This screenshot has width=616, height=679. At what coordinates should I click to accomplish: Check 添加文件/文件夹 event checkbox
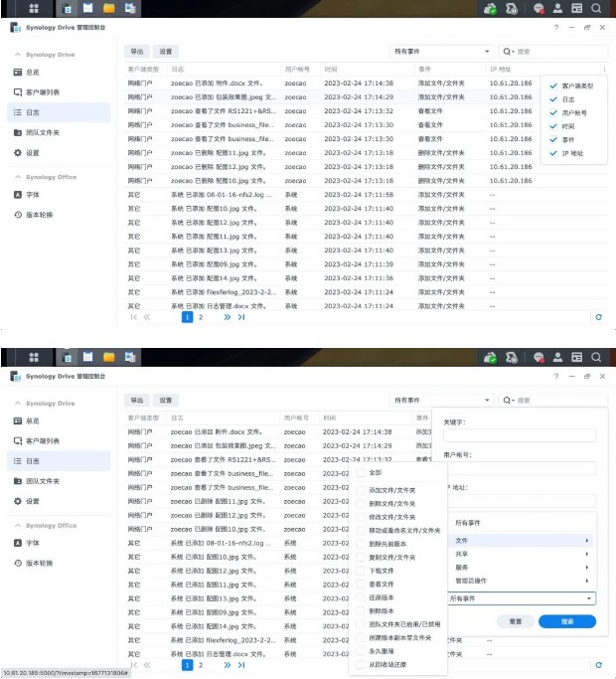click(361, 490)
